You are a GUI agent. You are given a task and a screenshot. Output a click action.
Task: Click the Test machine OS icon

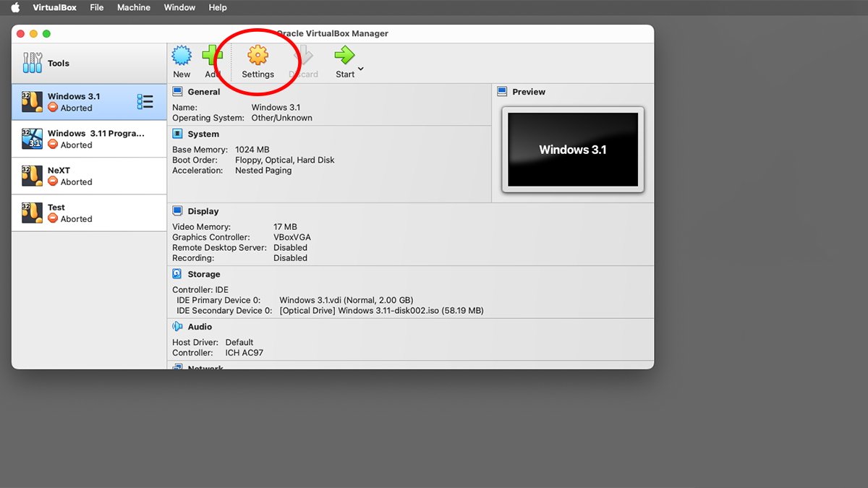coord(32,213)
